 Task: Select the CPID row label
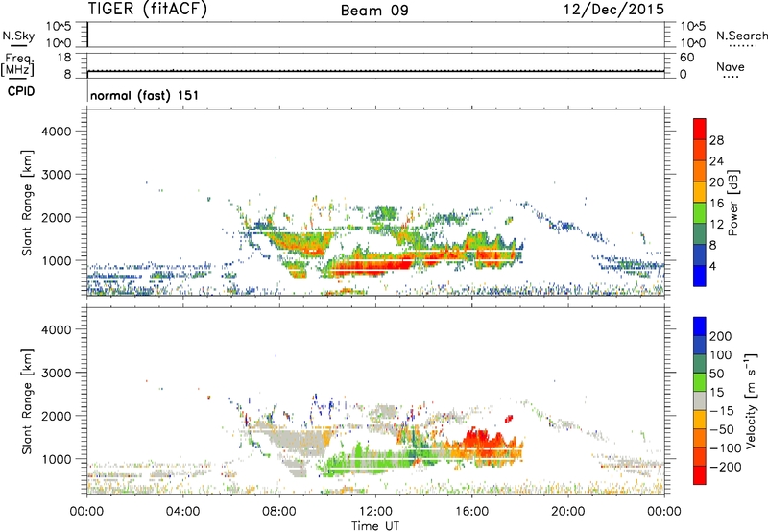[21, 91]
